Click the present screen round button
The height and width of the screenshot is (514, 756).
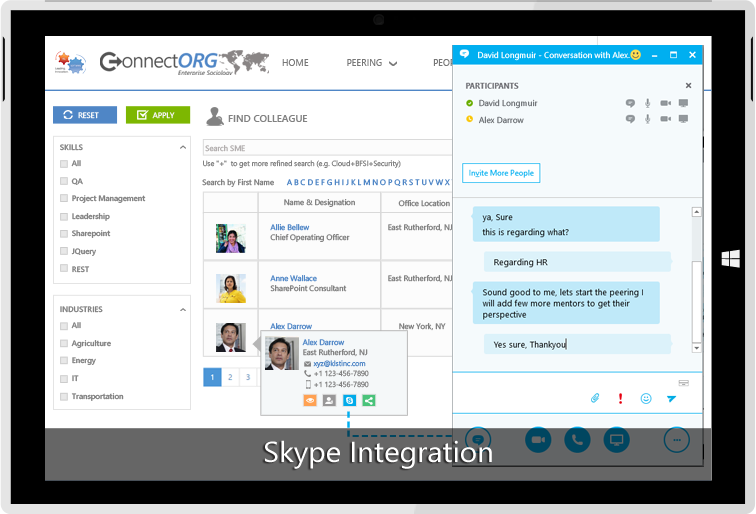(x=617, y=440)
